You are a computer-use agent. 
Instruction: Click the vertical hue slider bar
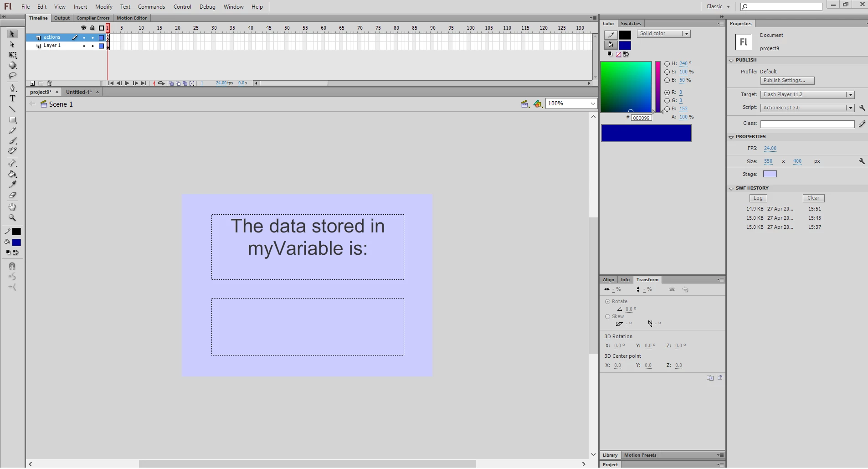click(x=658, y=87)
